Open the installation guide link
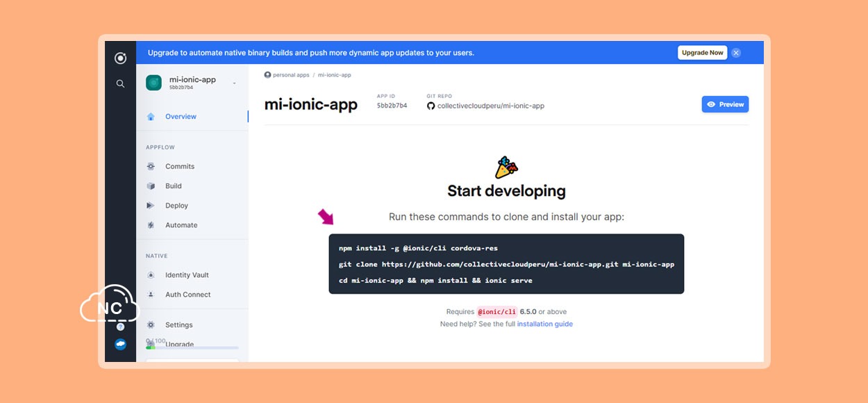This screenshot has height=403, width=868. pos(545,324)
